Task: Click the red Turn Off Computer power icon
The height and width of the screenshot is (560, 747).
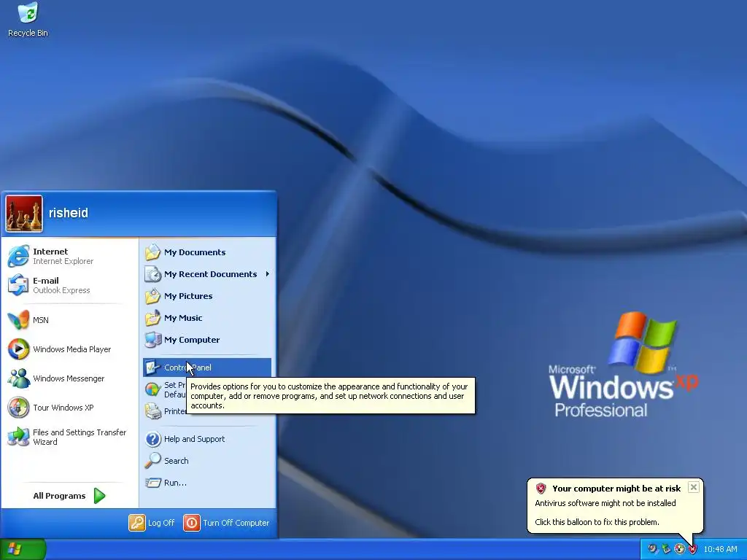Action: pos(192,523)
